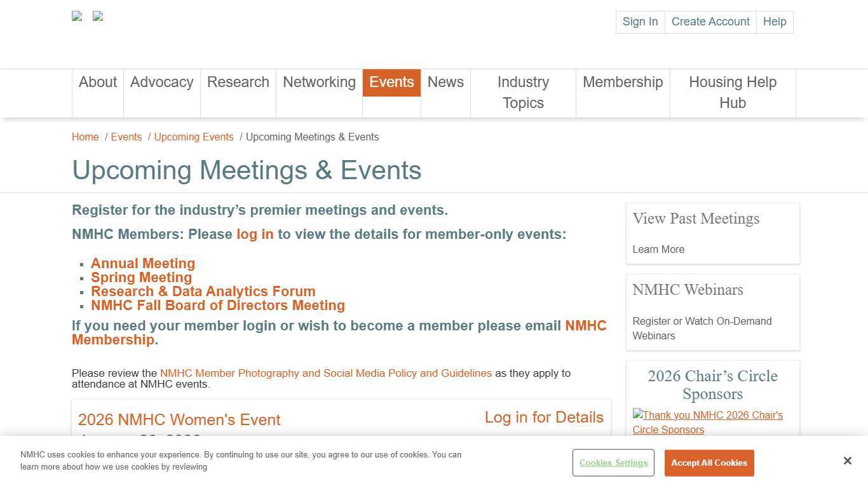Open the News section
Image resolution: width=868 pixels, height=488 pixels.
pos(445,82)
